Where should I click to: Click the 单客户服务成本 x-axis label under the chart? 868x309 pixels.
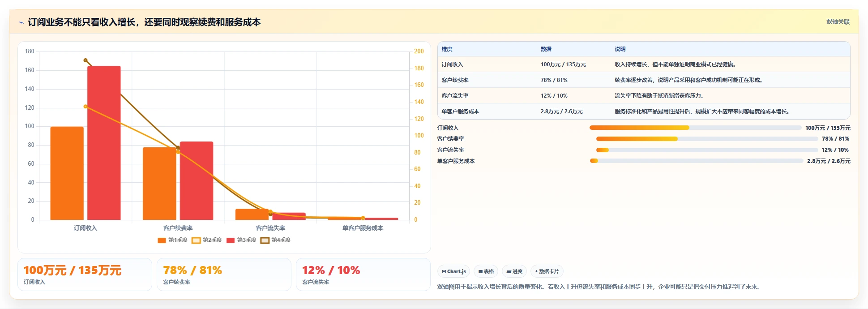coord(363,228)
